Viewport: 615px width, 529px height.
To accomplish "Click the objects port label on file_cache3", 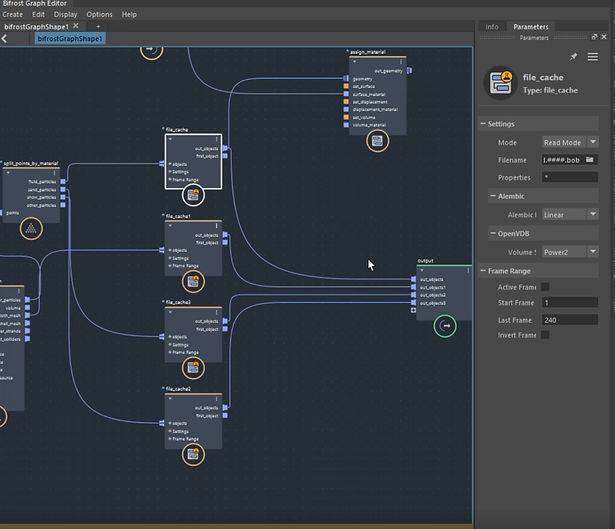I will pos(180,337).
